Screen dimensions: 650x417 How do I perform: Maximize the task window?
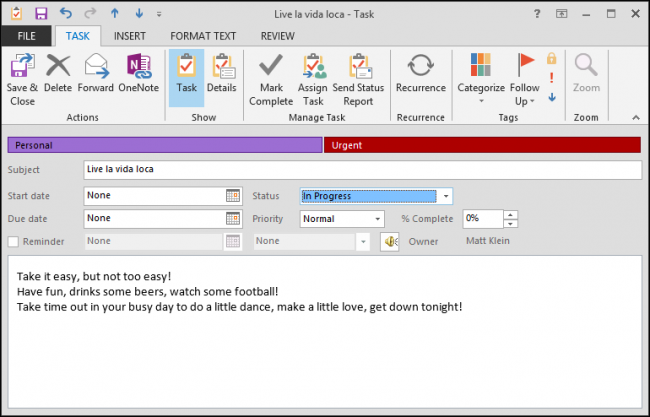click(x=611, y=14)
